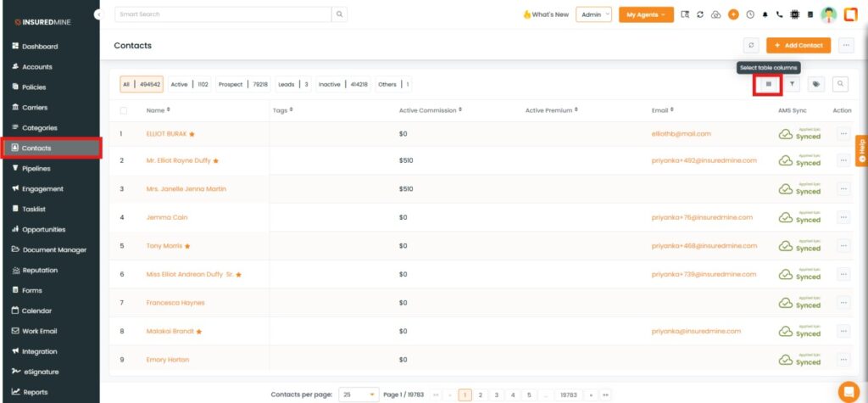This screenshot has width=868, height=403.
Task: Click the filter funnel icon
Action: click(792, 84)
